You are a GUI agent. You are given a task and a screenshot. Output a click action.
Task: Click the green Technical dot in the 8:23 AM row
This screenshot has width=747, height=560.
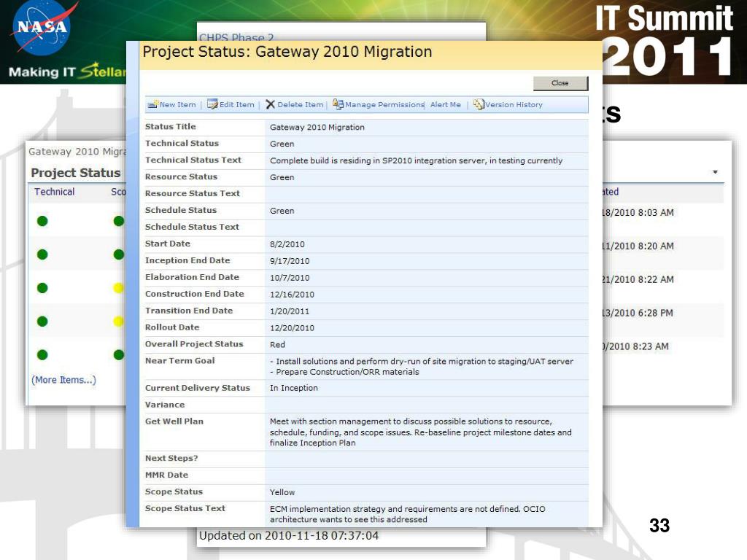tap(42, 355)
